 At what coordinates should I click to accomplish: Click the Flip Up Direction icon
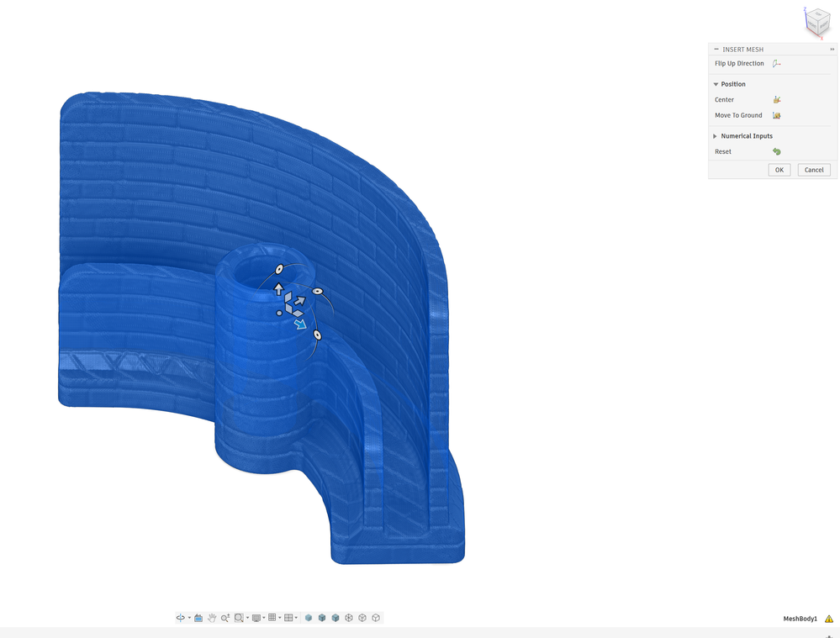coord(776,63)
